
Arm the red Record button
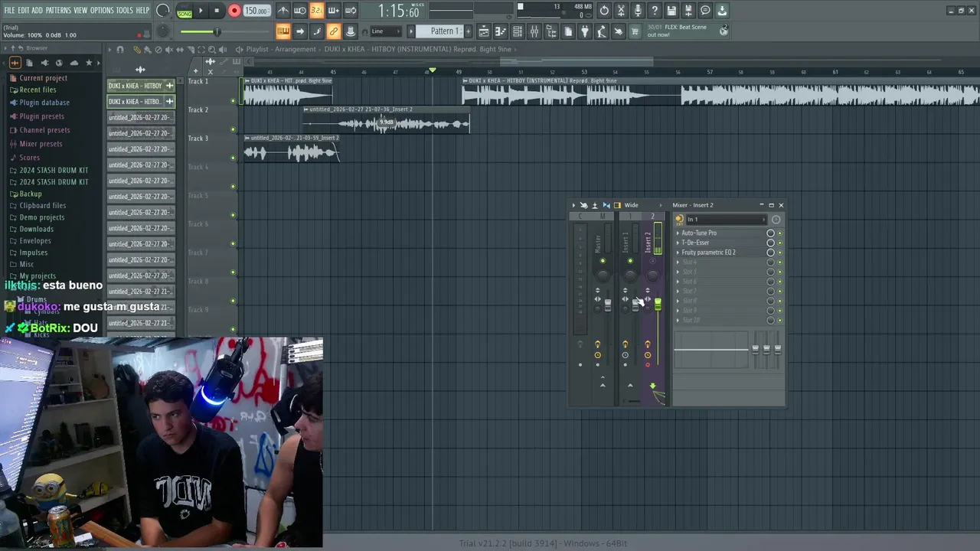pyautogui.click(x=234, y=11)
